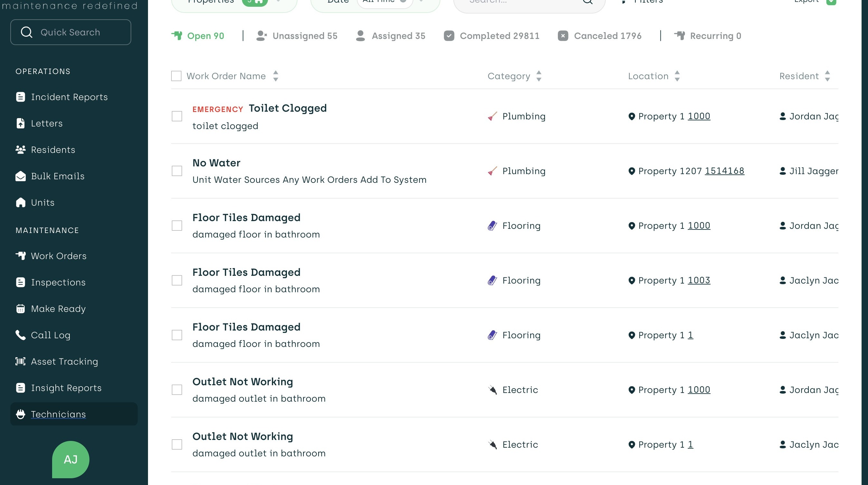Screen dimensions: 868x485
Task: Sort by Work Order Name arrows
Action: pos(276,76)
